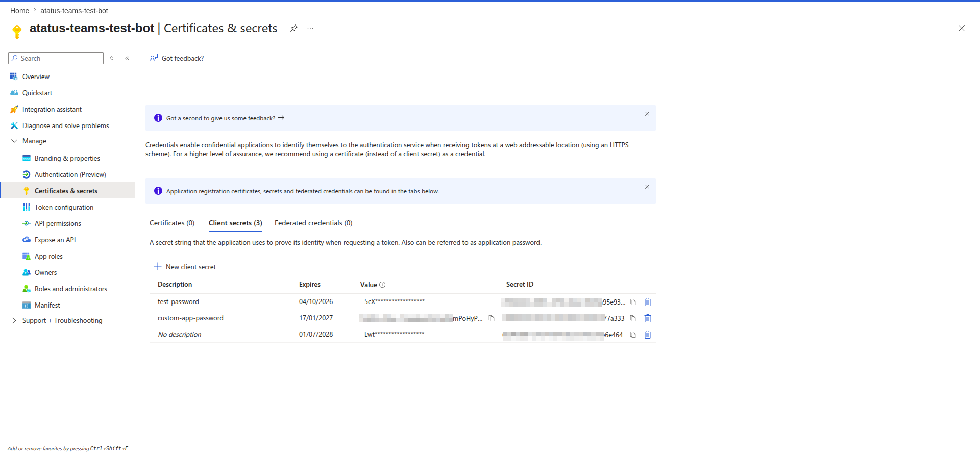Dismiss the application registration info banner
The width and height of the screenshot is (980, 454).
click(647, 187)
